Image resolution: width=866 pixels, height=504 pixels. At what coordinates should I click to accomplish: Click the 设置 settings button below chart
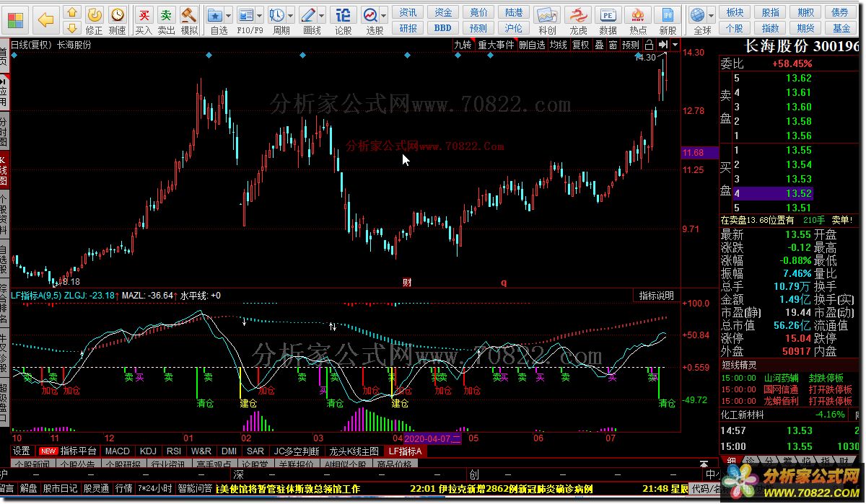(22, 451)
